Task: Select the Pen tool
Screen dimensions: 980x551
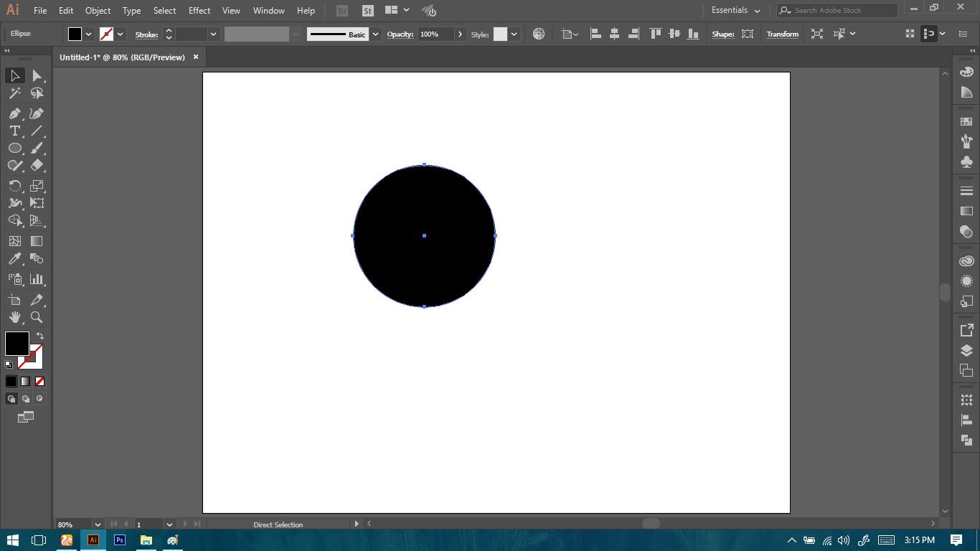Action: pyautogui.click(x=14, y=113)
